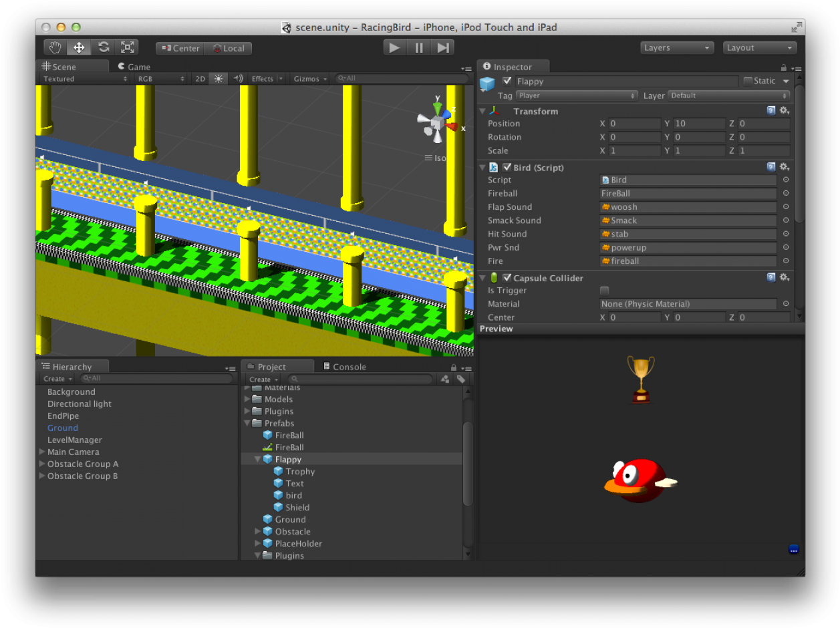This screenshot has height=628, width=840.
Task: Toggle scene audio speaker icon
Action: (238, 79)
